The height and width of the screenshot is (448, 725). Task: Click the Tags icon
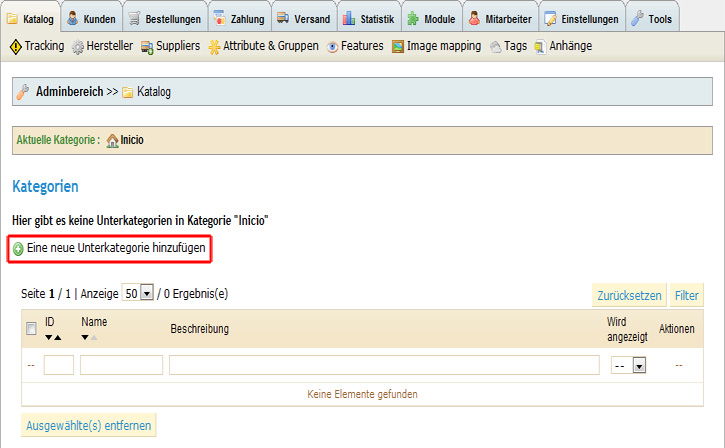pyautogui.click(x=496, y=47)
